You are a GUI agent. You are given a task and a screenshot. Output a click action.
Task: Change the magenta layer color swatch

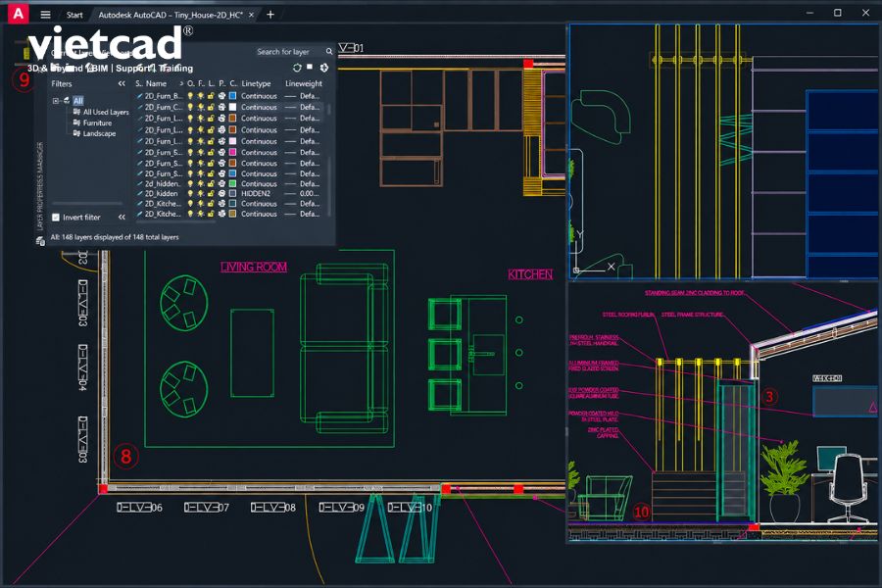[232, 153]
